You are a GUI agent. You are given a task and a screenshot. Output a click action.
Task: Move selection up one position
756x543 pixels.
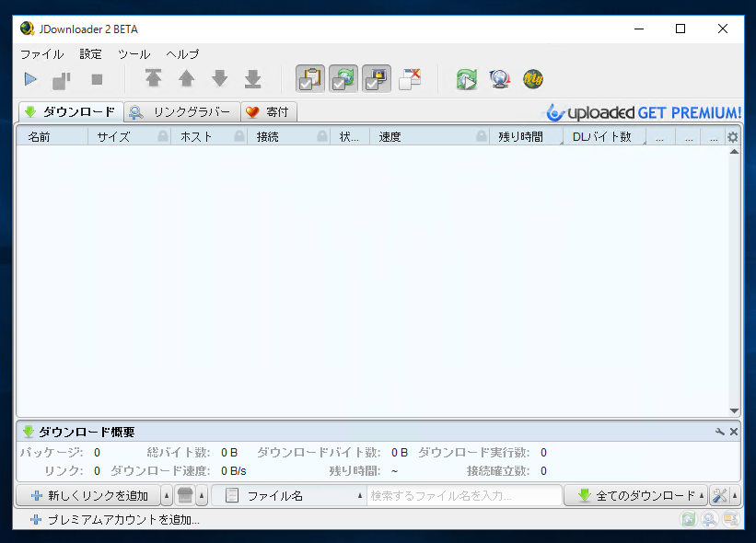[x=187, y=78]
